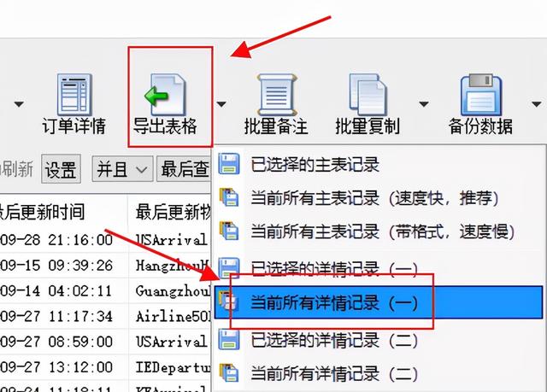Open the 并且 combo box
Screen dimensions: 547x392
click(122, 169)
